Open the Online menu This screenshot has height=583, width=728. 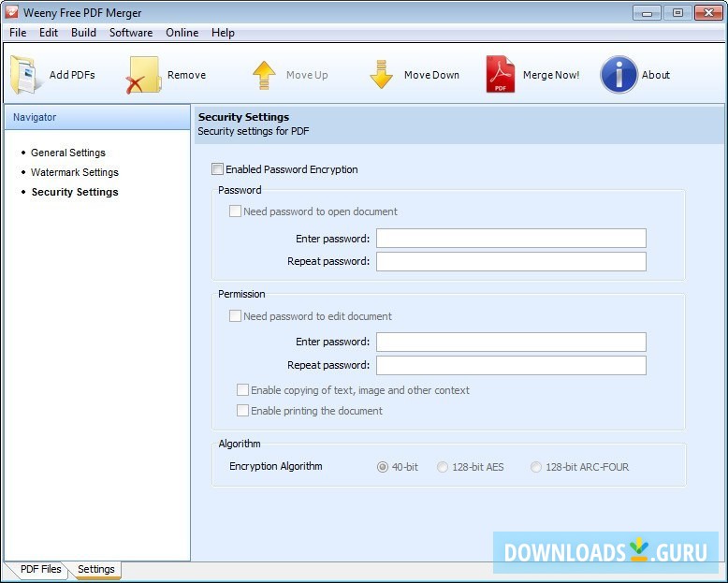click(x=182, y=33)
